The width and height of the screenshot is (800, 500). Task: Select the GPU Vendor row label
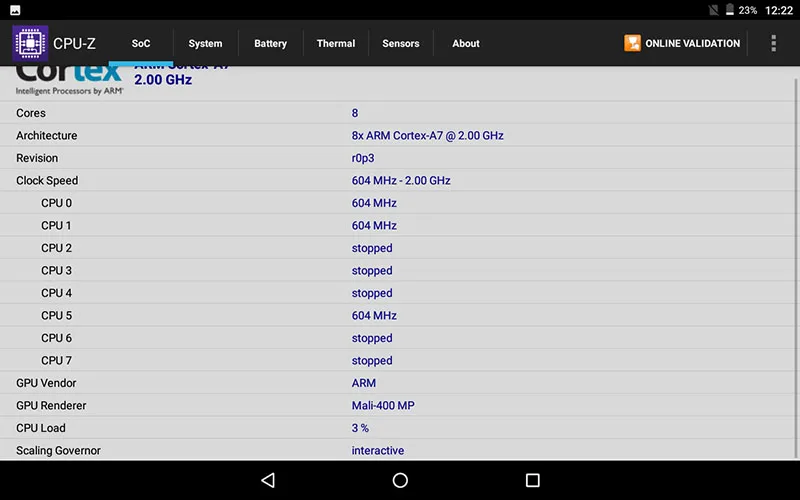tap(46, 383)
